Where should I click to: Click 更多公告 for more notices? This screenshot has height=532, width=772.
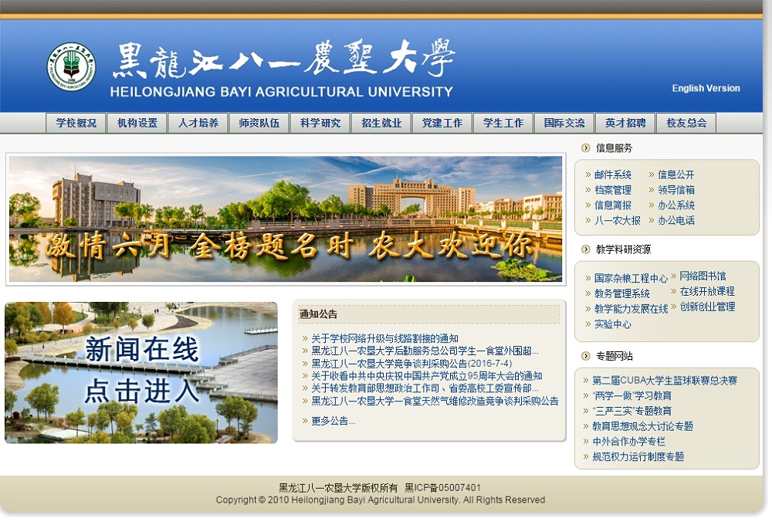point(334,421)
